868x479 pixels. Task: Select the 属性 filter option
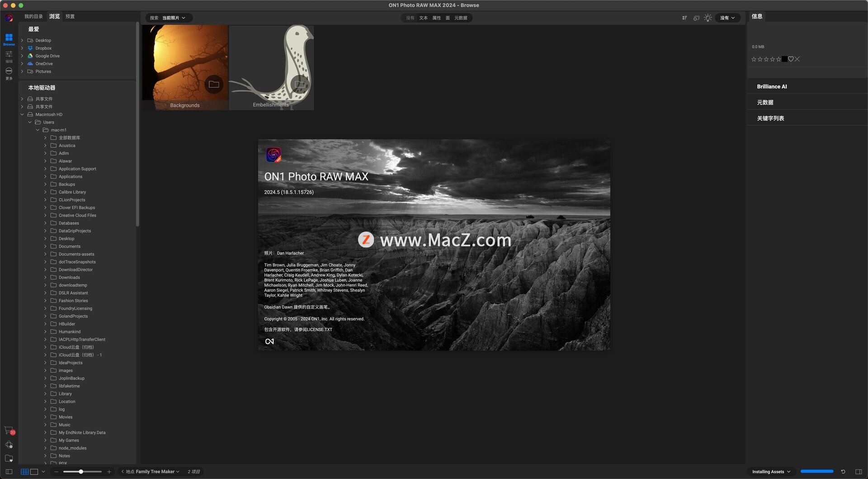pyautogui.click(x=436, y=18)
